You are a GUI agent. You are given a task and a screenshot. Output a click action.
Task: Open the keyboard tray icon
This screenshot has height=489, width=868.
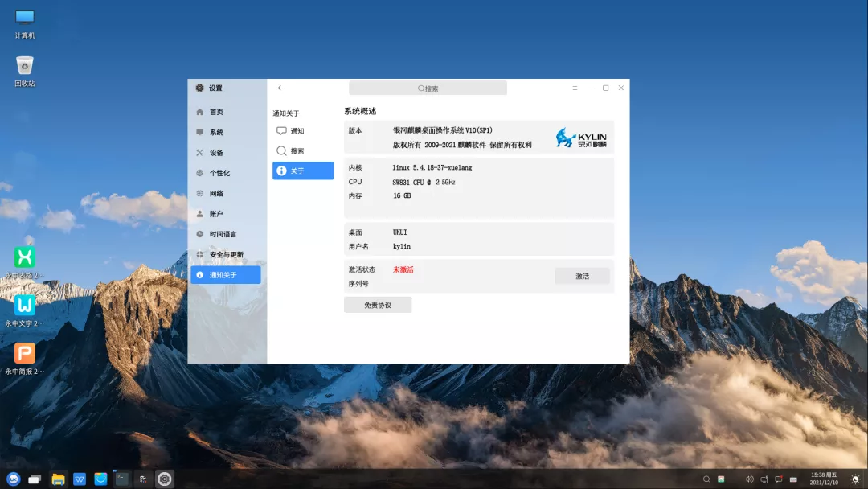point(793,479)
